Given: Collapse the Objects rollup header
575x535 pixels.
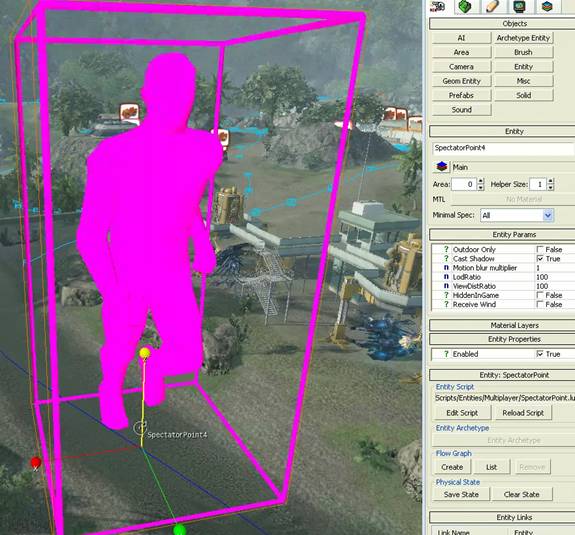Looking at the screenshot, I should 502,23.
